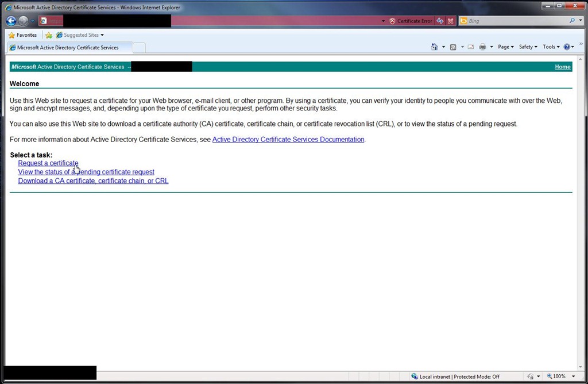
Task: Open the Favorites panel
Action: point(23,35)
